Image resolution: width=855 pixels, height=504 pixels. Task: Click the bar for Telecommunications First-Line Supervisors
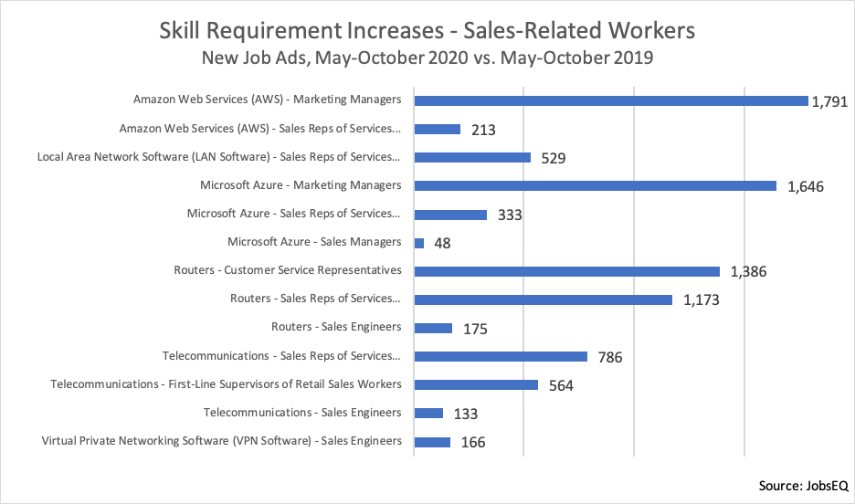(x=476, y=384)
